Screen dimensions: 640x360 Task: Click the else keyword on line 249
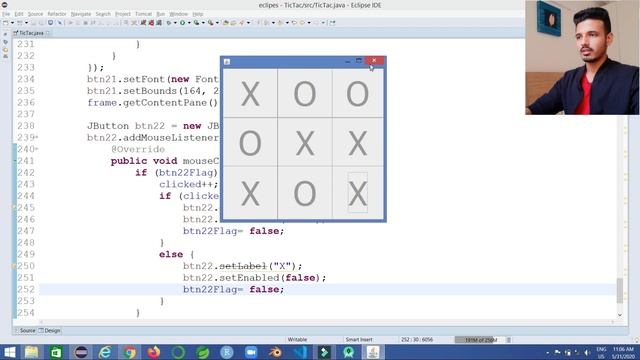tap(171, 254)
